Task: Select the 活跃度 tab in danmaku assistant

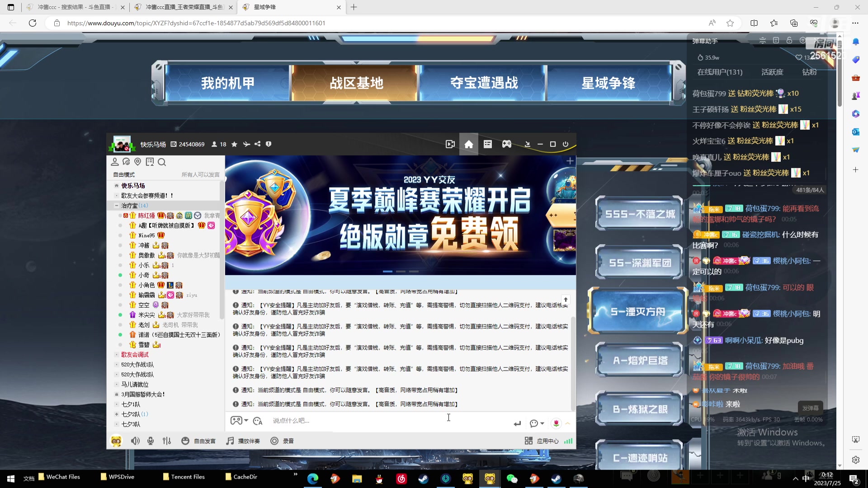Action: [772, 72]
